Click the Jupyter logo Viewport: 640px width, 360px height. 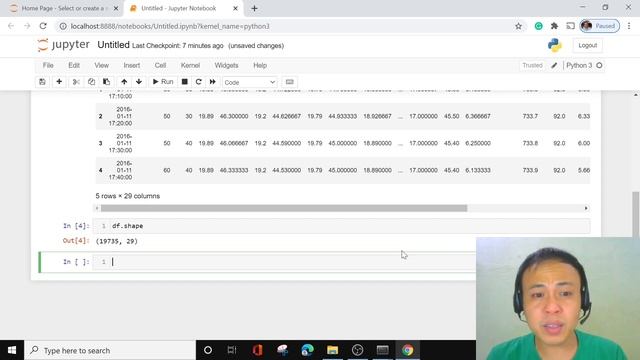click(63, 45)
